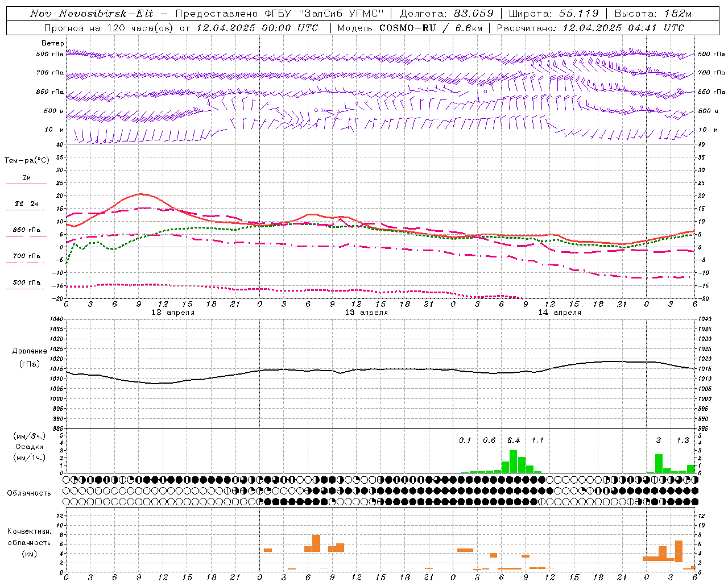
Task: Select the model label COSMO-RU / 6.6км
Action: coord(431,28)
